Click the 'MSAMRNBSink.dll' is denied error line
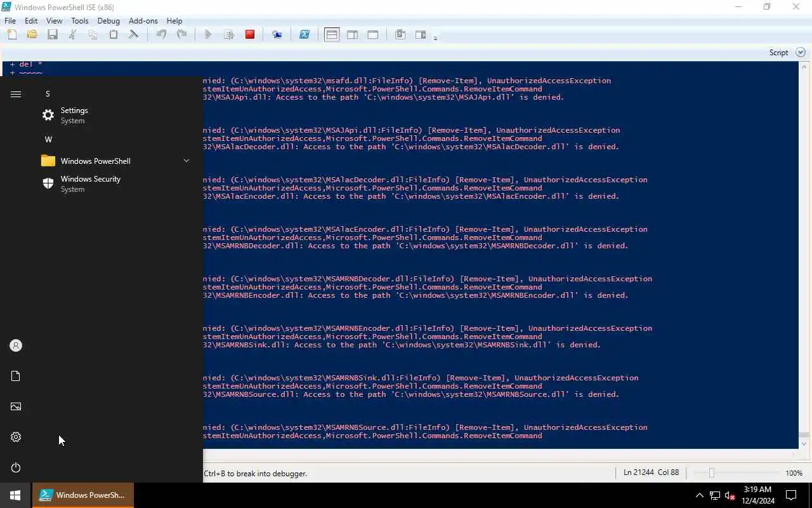The width and height of the screenshot is (812, 508). point(402,345)
